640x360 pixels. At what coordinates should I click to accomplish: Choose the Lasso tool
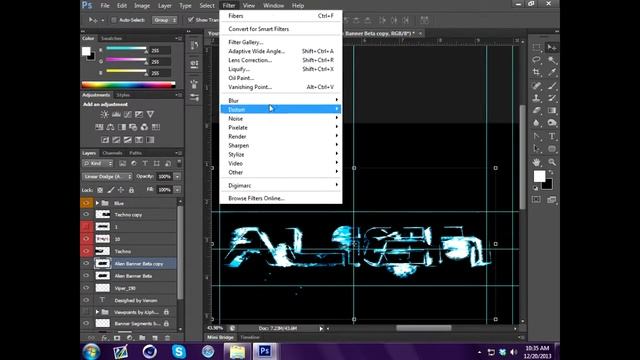537,60
